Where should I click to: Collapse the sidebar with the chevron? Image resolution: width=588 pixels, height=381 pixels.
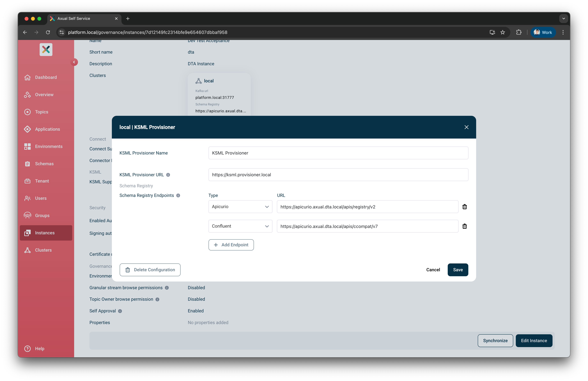coord(74,62)
